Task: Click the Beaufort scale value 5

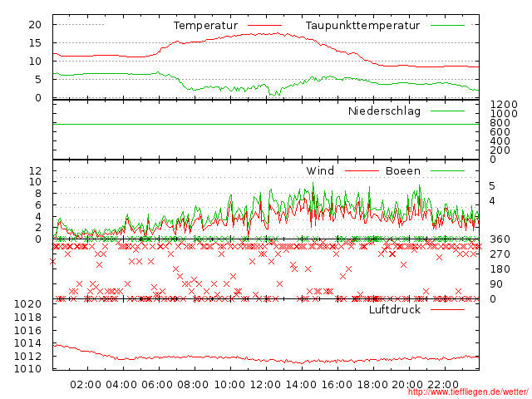Action: coord(492,186)
